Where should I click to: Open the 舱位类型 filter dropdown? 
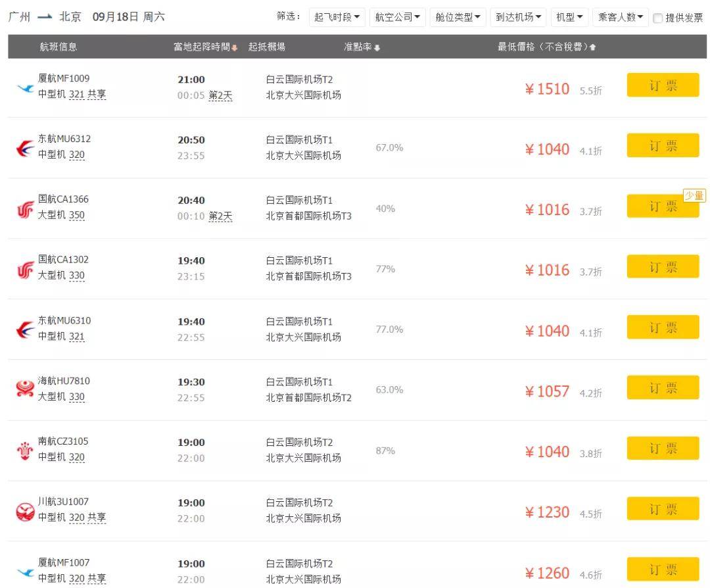pos(458,17)
